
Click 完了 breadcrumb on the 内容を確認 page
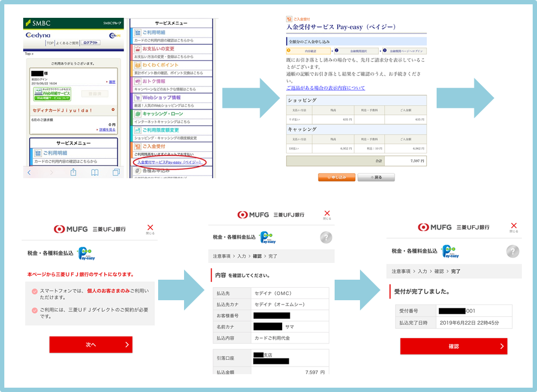click(x=273, y=256)
